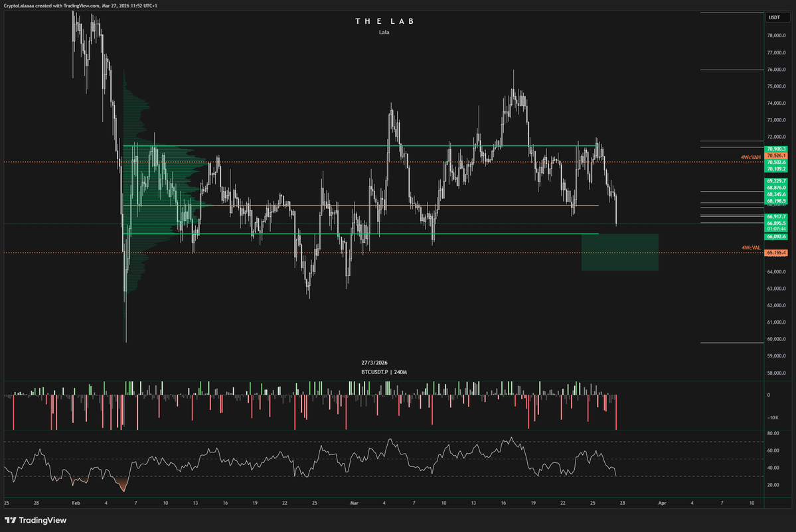Click the 4WcVAL line label
Image resolution: width=796 pixels, height=532 pixels.
coord(752,248)
